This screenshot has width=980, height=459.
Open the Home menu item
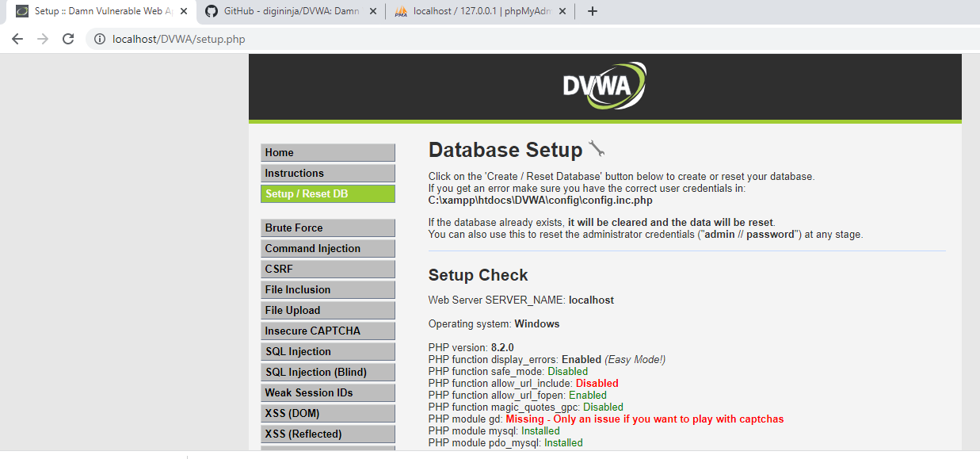point(328,153)
